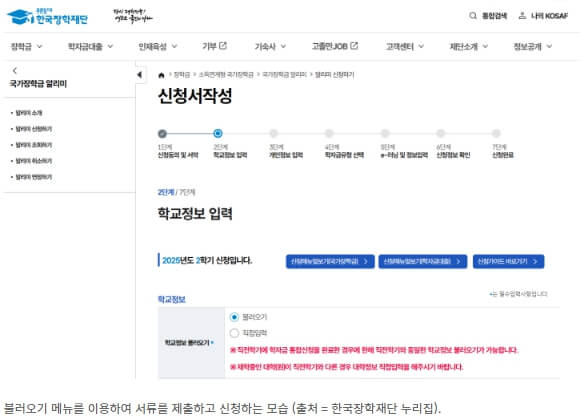Click the 학교정보 입력 section heading
Screen dimensions: 581x418
click(x=195, y=213)
